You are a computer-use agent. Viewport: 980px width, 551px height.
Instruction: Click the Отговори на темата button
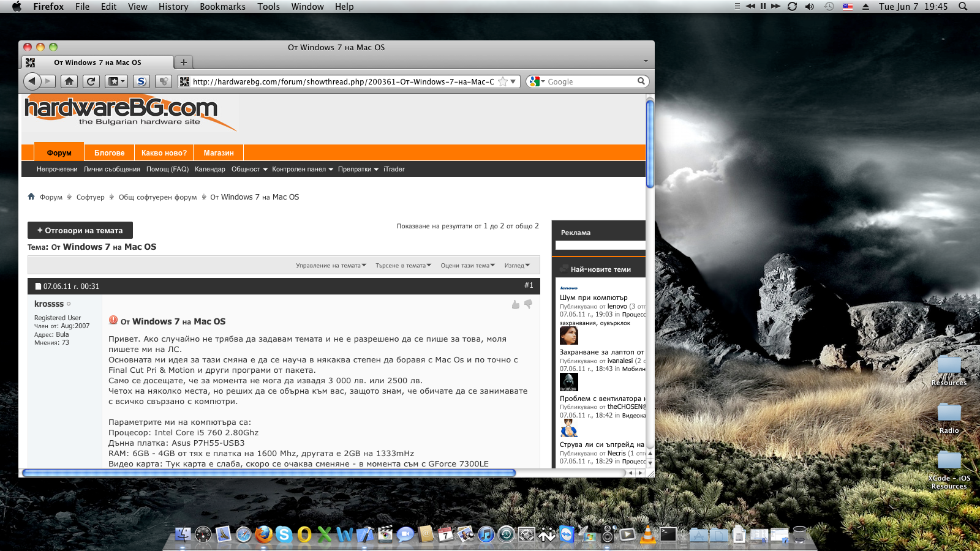pos(80,231)
